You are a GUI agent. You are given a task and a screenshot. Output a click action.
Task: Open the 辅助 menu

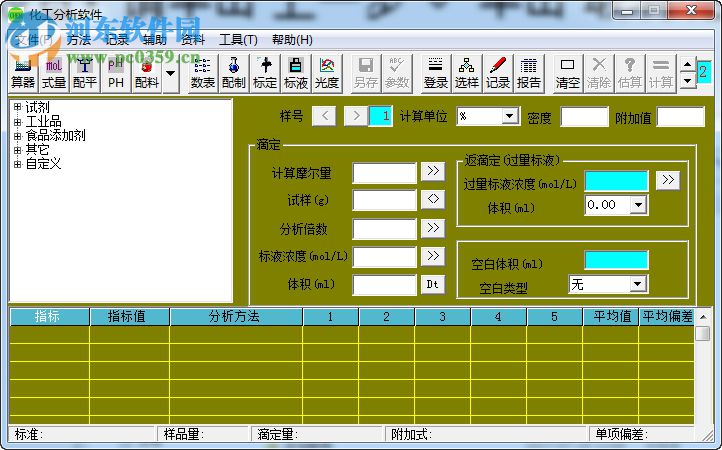[155, 40]
